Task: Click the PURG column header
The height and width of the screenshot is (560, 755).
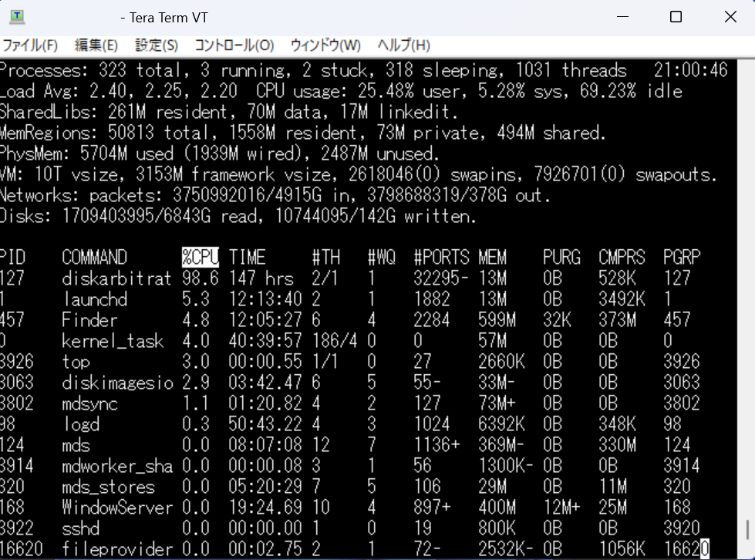Action: tap(561, 257)
